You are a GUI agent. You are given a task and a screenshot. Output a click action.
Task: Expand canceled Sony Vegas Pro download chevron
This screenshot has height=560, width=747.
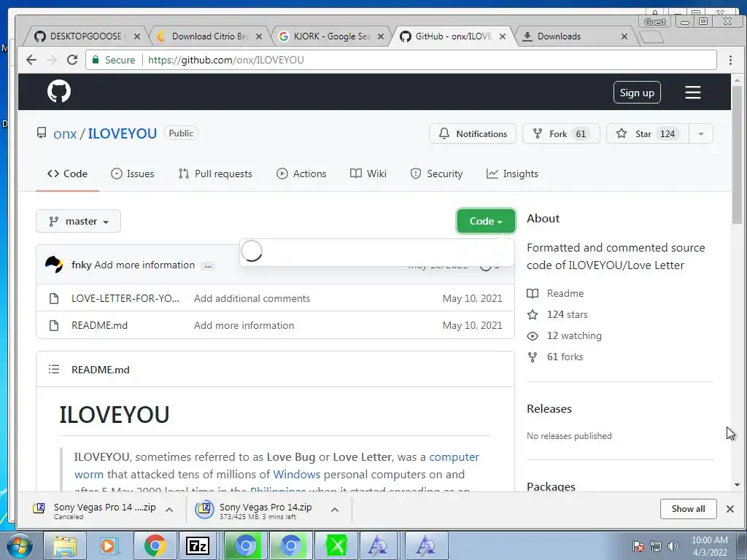click(x=169, y=510)
